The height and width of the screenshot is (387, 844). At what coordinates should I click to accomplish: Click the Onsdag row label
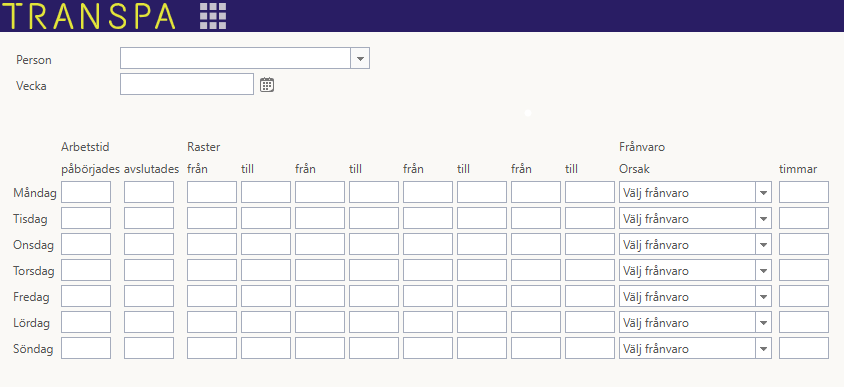pyautogui.click(x=33, y=245)
